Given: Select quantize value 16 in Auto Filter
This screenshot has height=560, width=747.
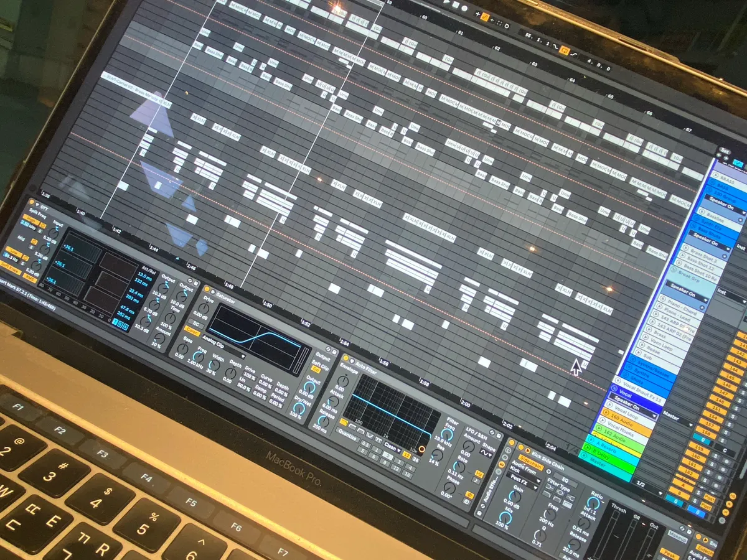Looking at the screenshot, I should [x=407, y=475].
